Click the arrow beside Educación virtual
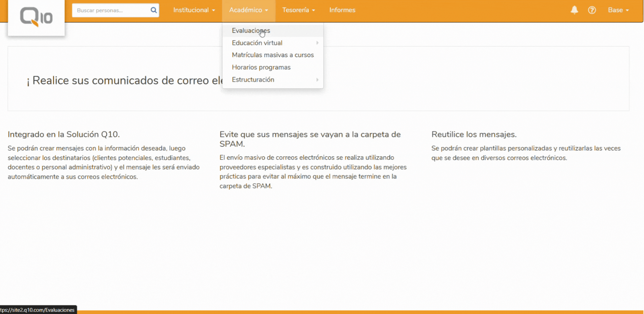Screen dimensions: 644x314 [317, 43]
